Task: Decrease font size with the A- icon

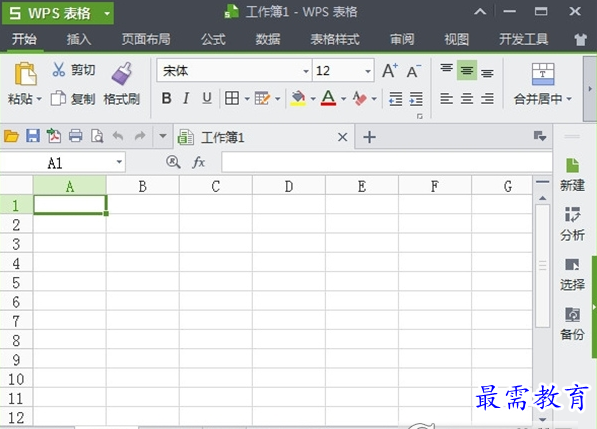Action: 414,71
